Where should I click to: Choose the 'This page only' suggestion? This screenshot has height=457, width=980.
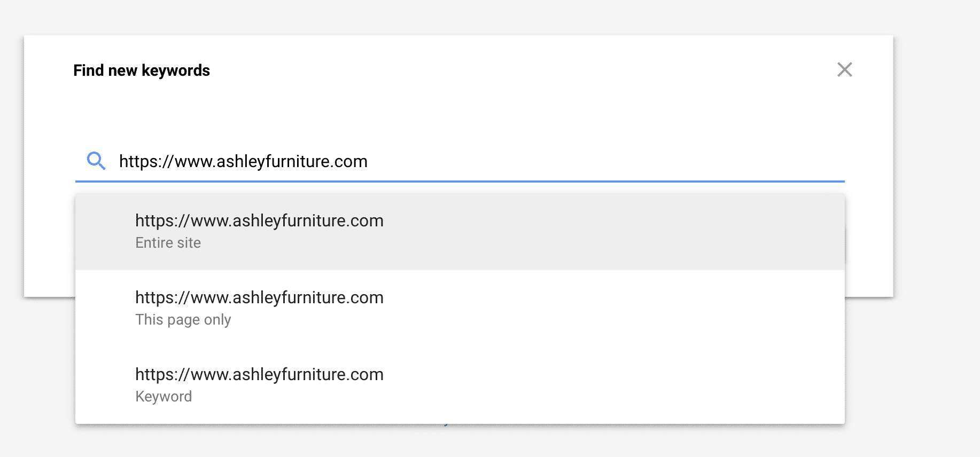460,308
